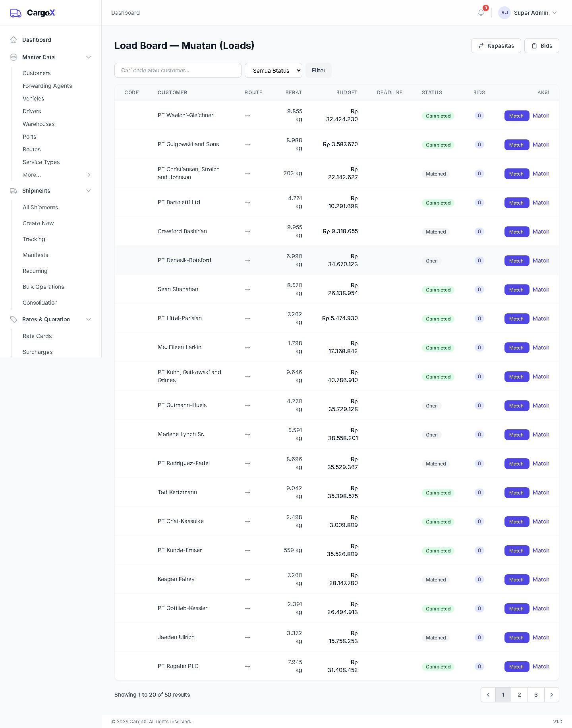
Task: Go to previous page arrow in pagination
Action: 488,695
